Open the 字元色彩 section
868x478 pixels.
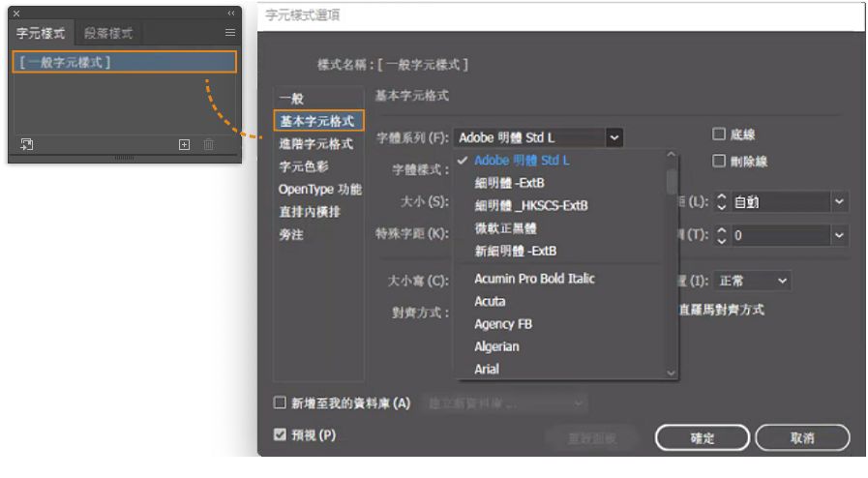coord(303,166)
